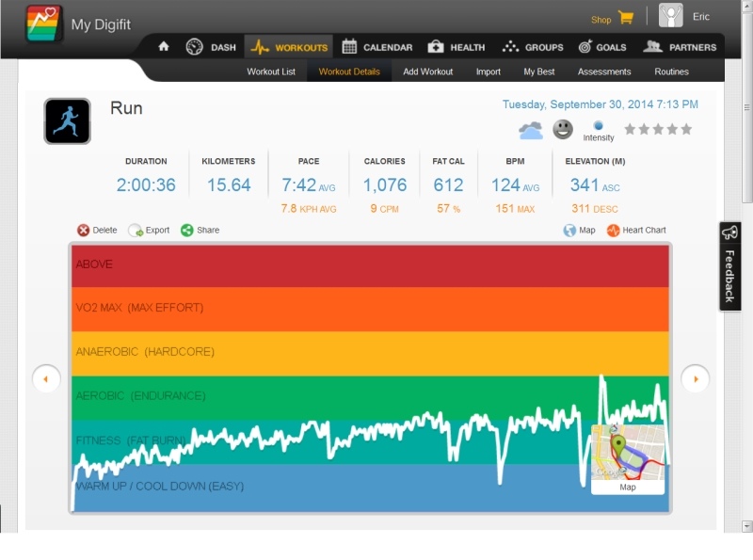Go to the Home icon

164,46
